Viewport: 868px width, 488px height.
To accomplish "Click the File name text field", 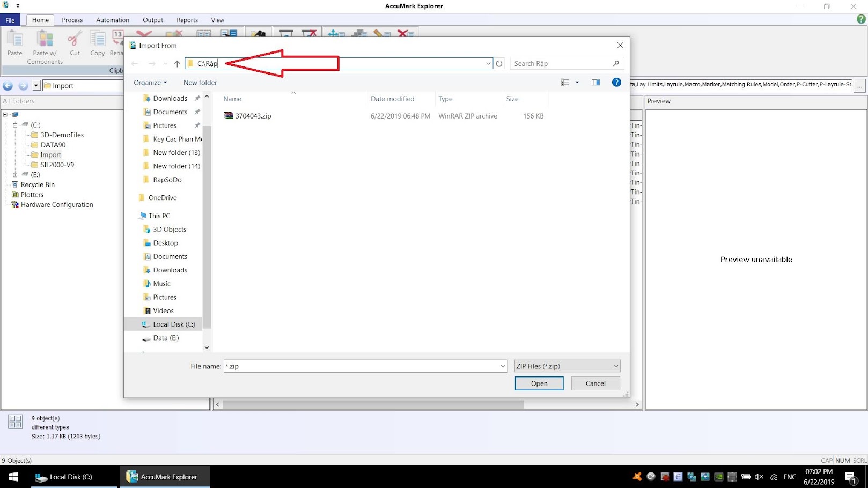I will tap(361, 366).
